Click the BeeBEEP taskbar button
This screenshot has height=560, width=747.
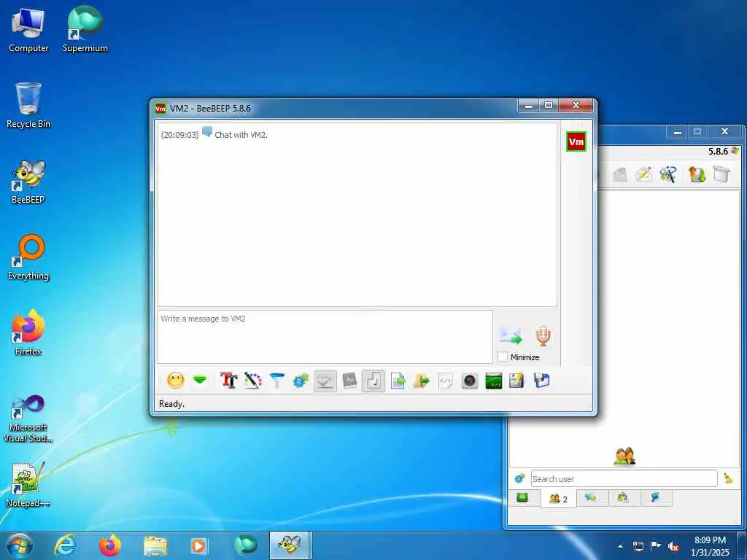[290, 545]
